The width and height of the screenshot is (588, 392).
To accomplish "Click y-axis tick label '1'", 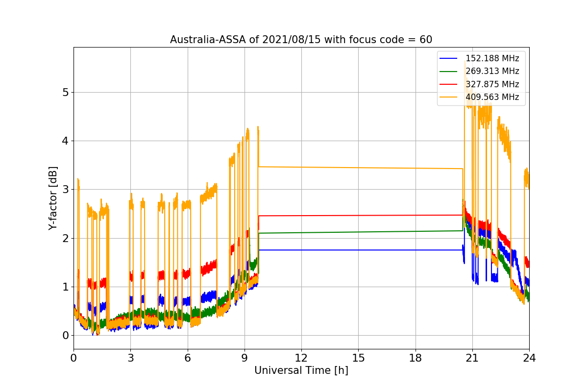I will click(x=65, y=287).
